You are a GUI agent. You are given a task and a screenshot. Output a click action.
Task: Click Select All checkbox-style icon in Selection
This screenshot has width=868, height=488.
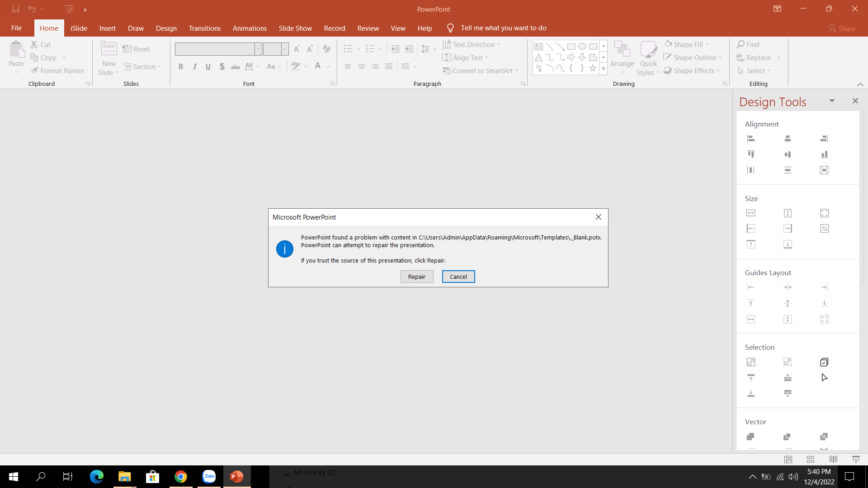(x=824, y=362)
